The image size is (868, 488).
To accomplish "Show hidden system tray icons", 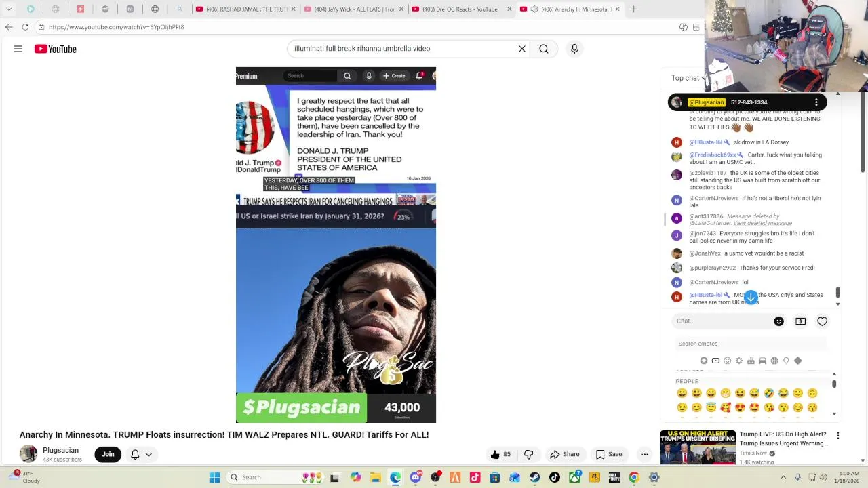I will pyautogui.click(x=783, y=477).
